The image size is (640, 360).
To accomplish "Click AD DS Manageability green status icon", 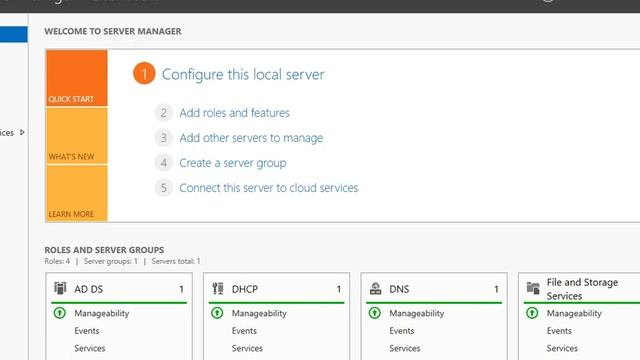I will click(60, 313).
